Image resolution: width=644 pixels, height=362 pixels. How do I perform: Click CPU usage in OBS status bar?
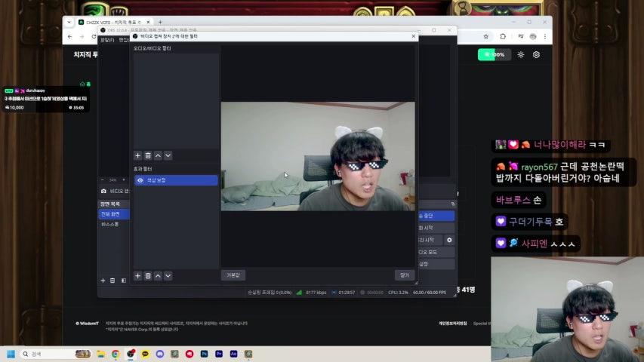tap(398, 293)
